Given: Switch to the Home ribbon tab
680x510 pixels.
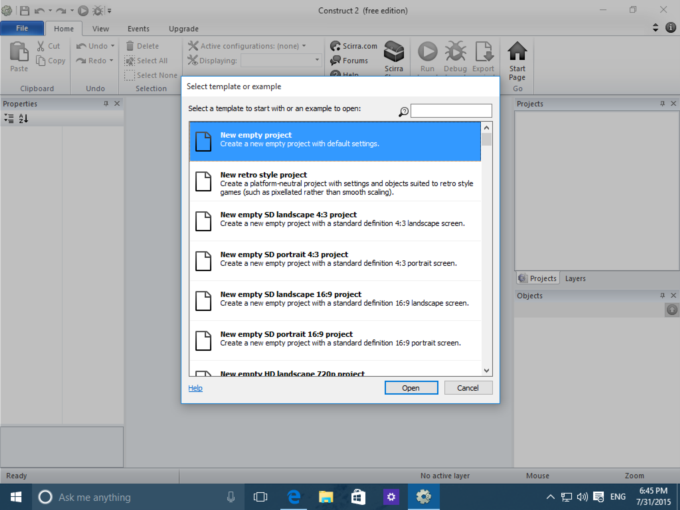Looking at the screenshot, I should click(64, 29).
